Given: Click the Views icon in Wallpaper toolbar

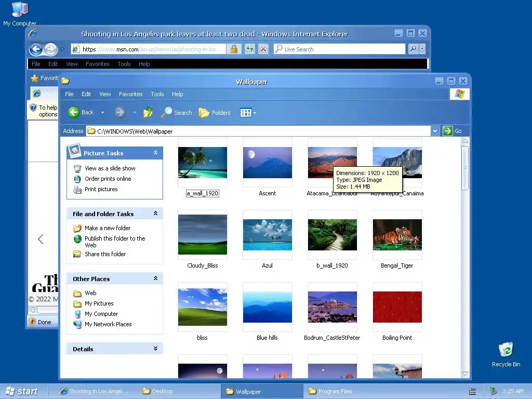Looking at the screenshot, I should (x=246, y=113).
